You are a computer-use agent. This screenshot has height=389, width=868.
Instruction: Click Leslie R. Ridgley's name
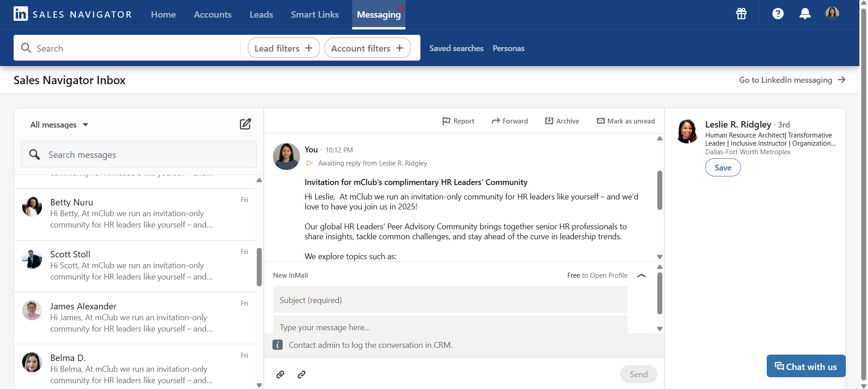click(738, 124)
